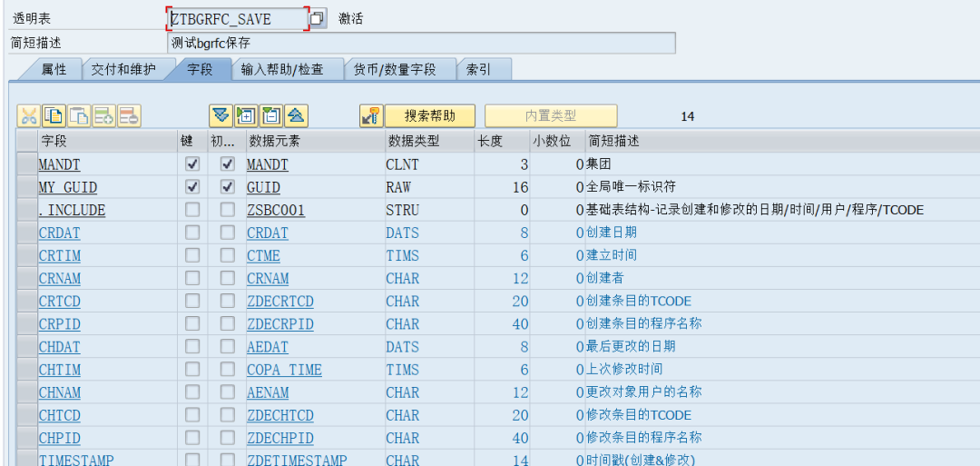Click the 长度 column header
This screenshot has height=466, width=980.
[503, 142]
